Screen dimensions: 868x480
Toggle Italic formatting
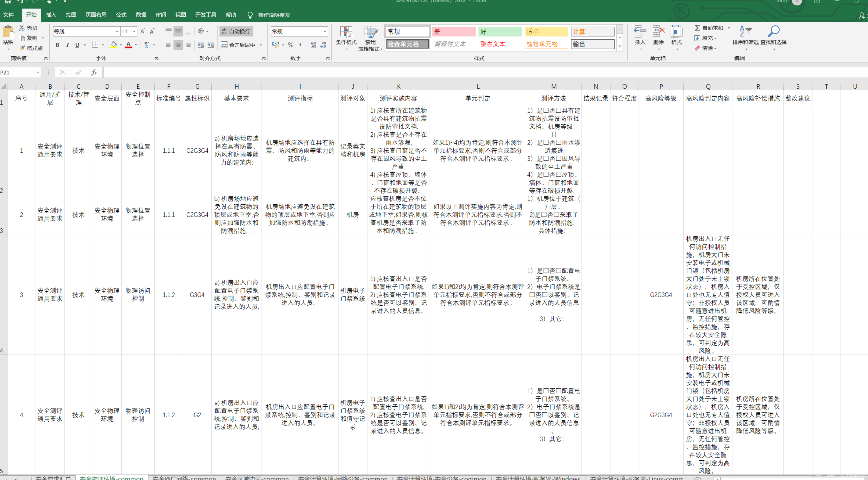click(67, 45)
